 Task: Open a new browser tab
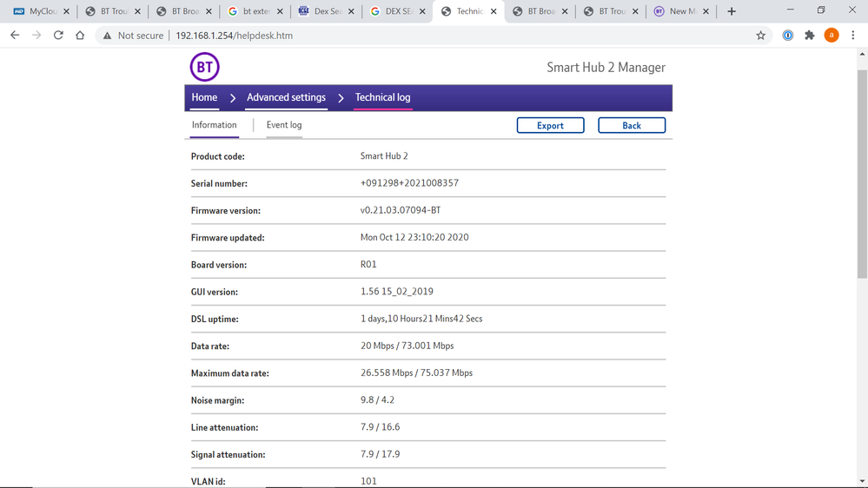coord(732,11)
